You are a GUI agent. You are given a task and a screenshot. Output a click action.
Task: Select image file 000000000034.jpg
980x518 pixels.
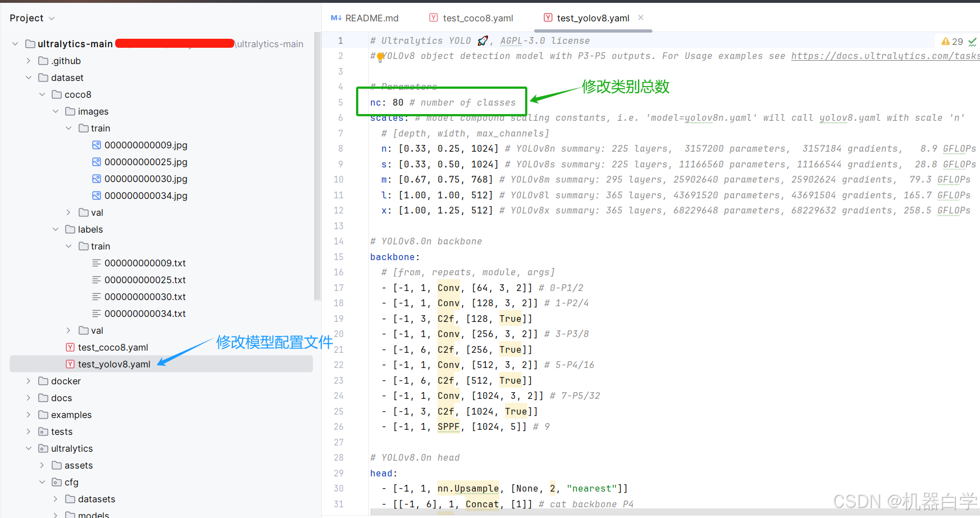click(146, 196)
